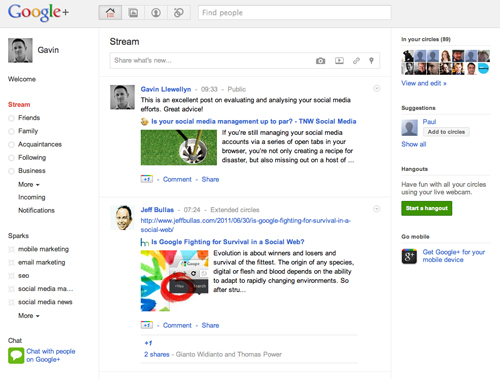Click the Google+ mobile app icon

pyautogui.click(x=409, y=256)
